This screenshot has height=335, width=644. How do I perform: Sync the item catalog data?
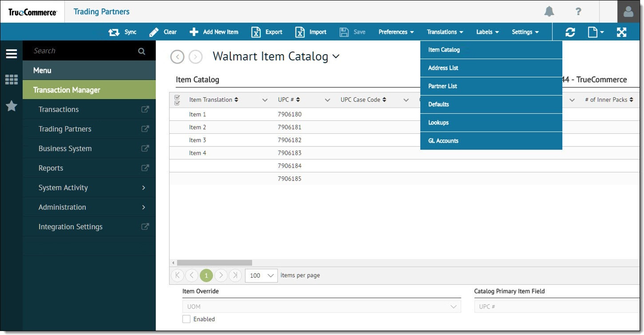coord(122,32)
